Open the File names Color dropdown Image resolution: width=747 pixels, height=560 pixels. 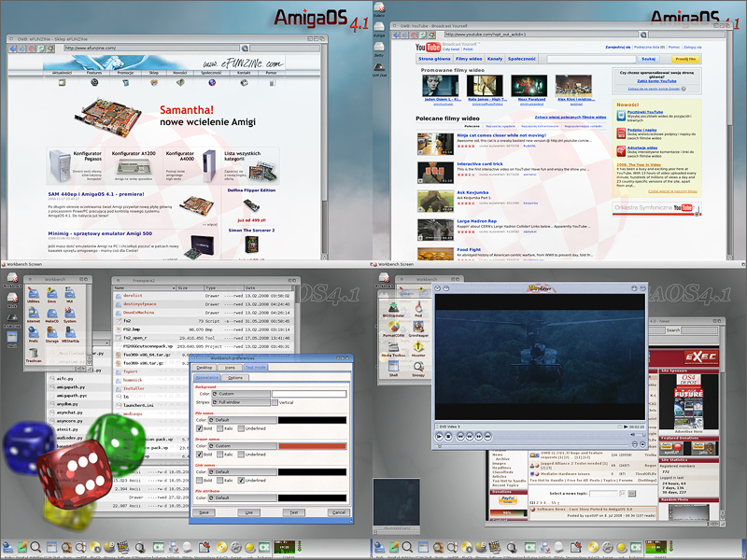click(x=243, y=420)
